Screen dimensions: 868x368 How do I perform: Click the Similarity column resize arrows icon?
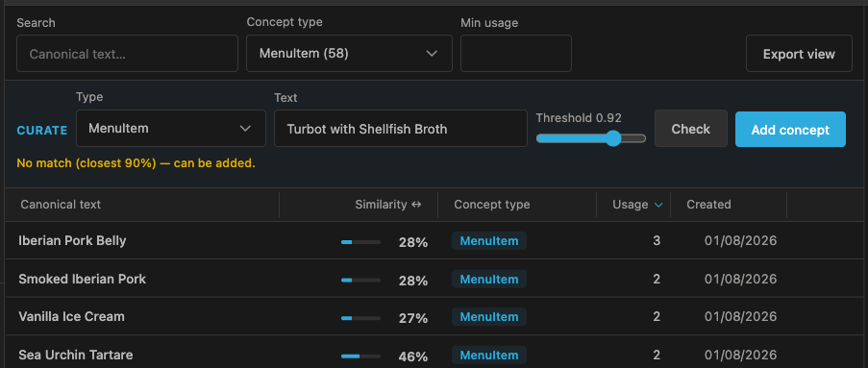[416, 205]
